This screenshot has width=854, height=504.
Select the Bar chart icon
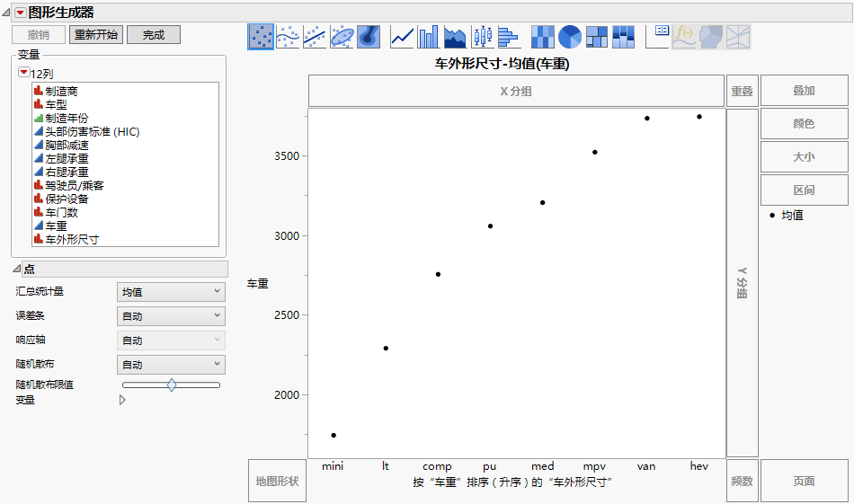[428, 37]
